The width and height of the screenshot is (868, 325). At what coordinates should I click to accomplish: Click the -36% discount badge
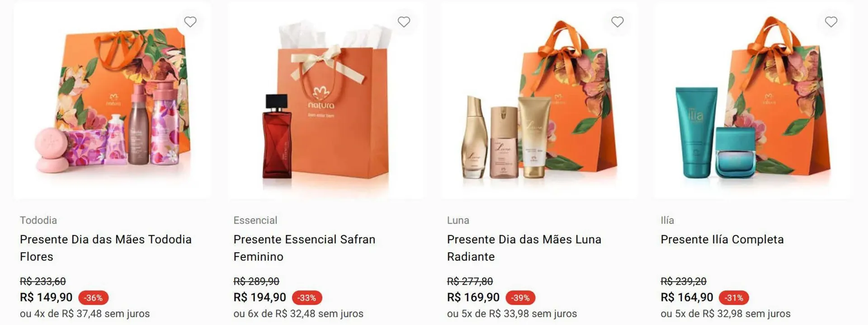click(93, 297)
